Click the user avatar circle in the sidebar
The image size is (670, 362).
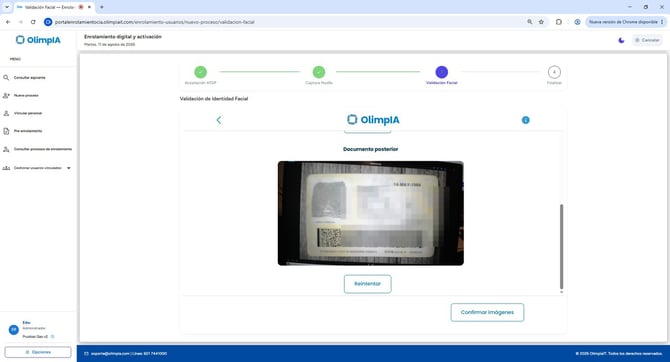point(14,330)
